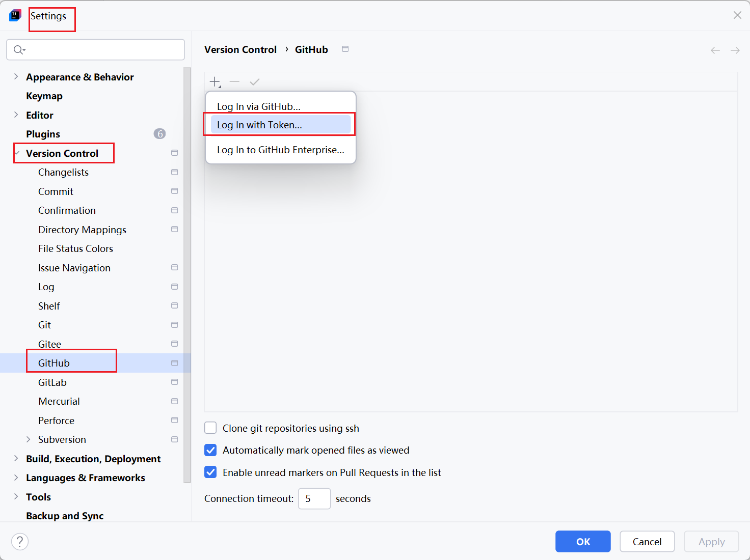Expand Languages & Frameworks section

16,478
